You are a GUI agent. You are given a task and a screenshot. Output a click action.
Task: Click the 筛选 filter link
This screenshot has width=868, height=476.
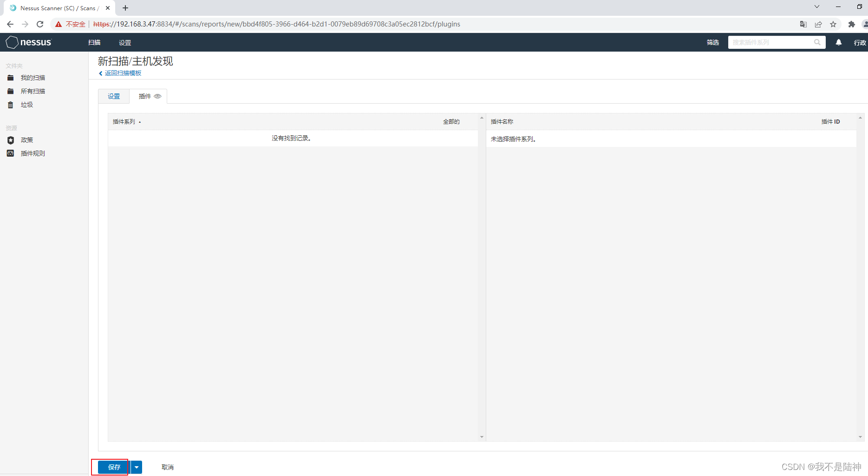pyautogui.click(x=713, y=42)
